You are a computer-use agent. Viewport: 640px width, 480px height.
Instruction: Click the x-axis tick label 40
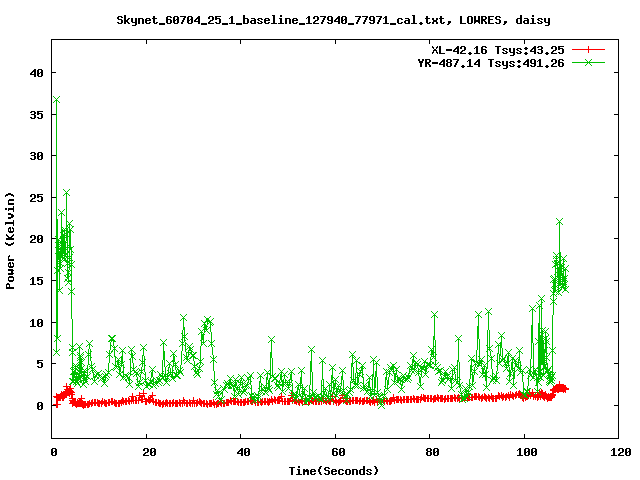[x=244, y=452]
